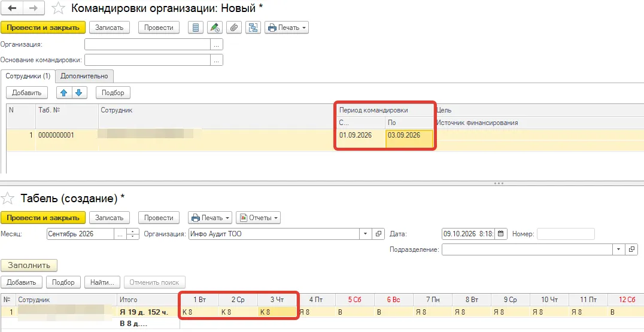Open the document movements list icon
Image resolution: width=644 pixels, height=332 pixels.
[196, 28]
